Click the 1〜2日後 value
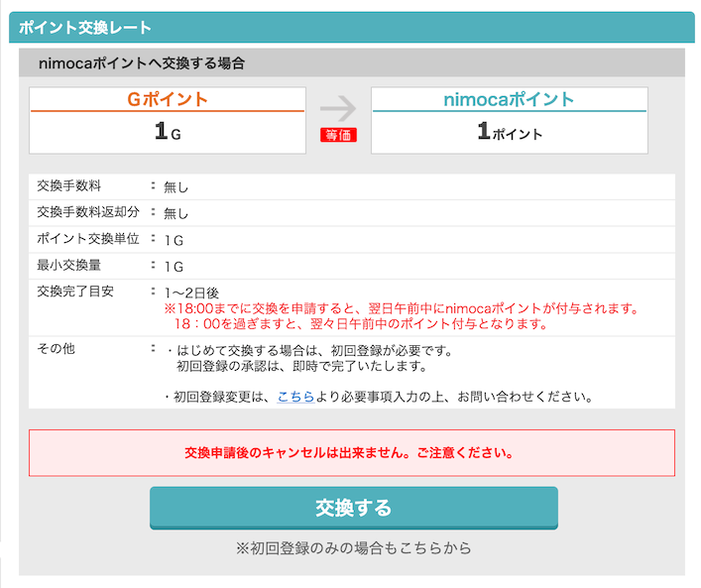The height and width of the screenshot is (588, 701). [191, 293]
